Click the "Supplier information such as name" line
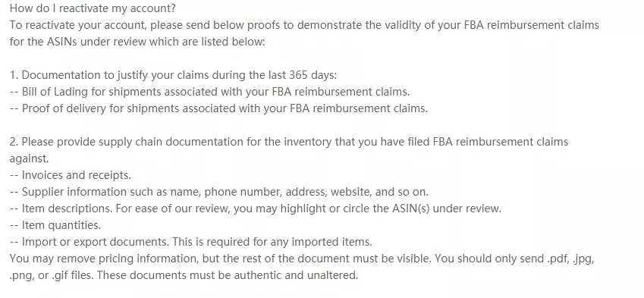 (x=219, y=192)
